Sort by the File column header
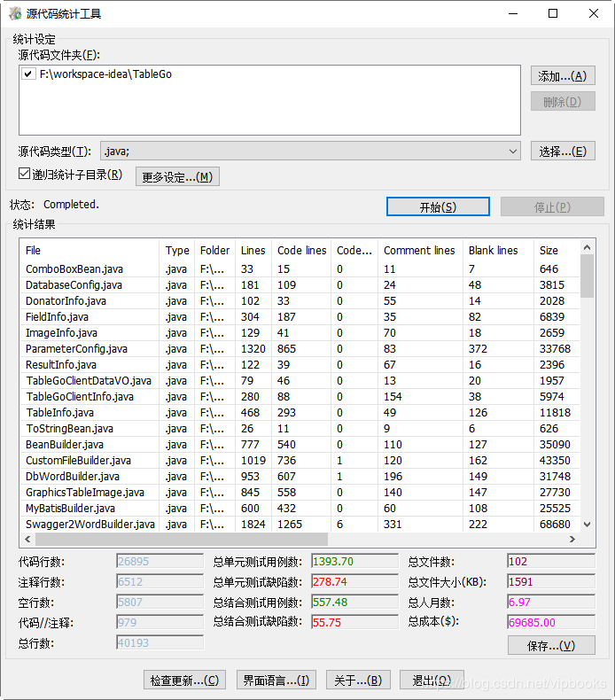Image resolution: width=615 pixels, height=700 pixels. coord(90,250)
